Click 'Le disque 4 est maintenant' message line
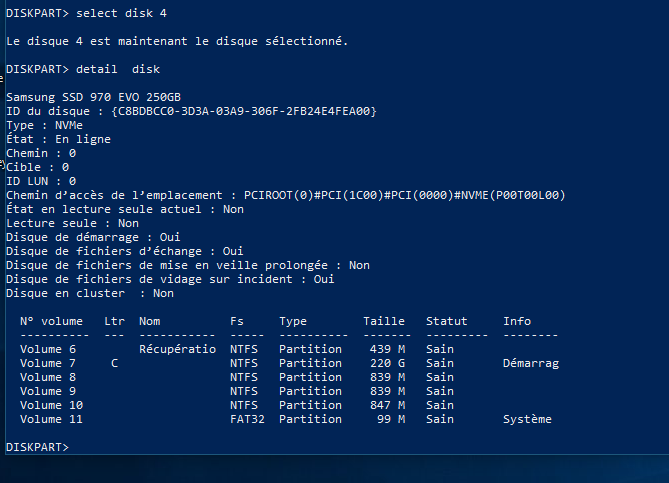Screen dimensions: 669x483 (x=177, y=41)
